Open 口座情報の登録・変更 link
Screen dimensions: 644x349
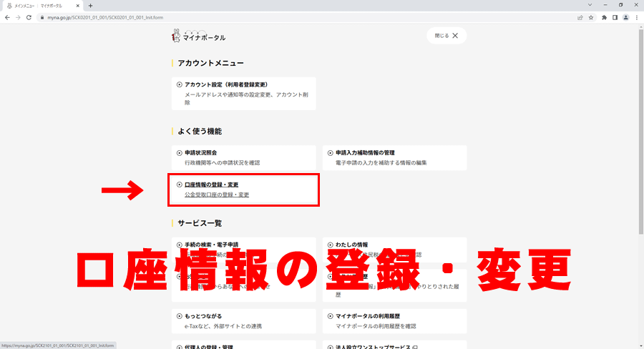tap(244, 190)
